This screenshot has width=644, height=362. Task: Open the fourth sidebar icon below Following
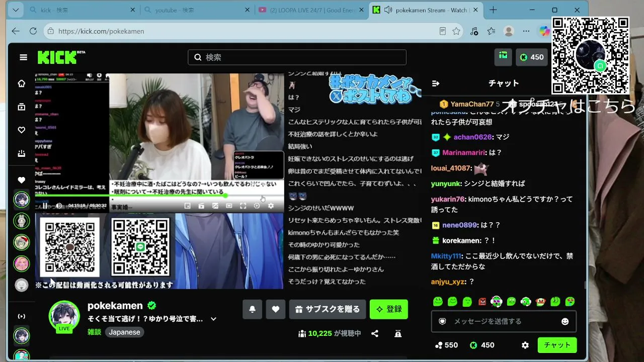22,153
